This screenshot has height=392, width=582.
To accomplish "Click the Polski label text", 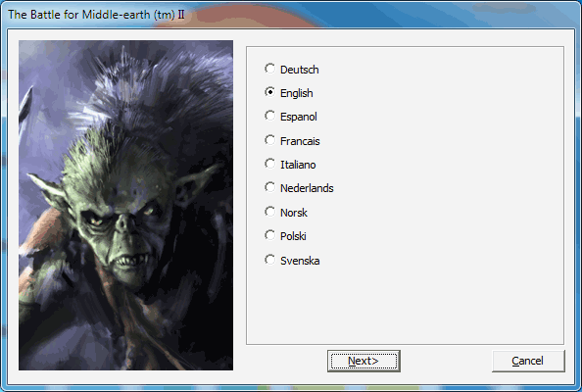I will click(x=293, y=236).
